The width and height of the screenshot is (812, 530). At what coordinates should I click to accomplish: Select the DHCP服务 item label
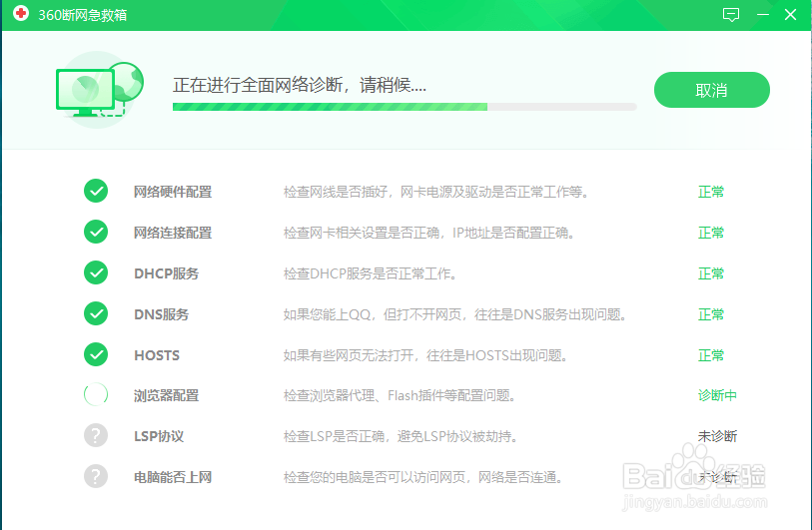pos(166,273)
